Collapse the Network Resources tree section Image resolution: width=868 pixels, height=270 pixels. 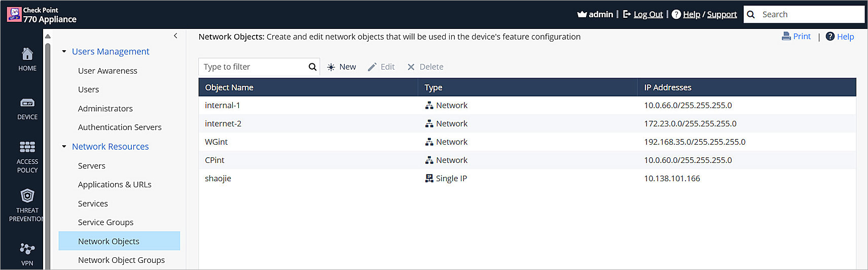[x=64, y=147]
